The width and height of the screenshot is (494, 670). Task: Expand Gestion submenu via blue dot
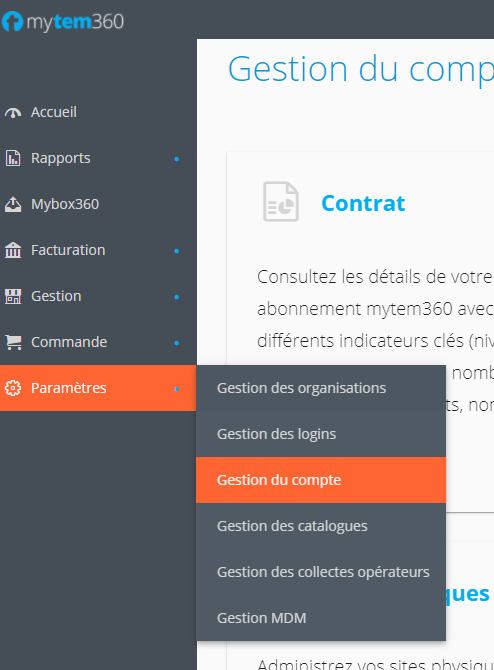click(176, 297)
